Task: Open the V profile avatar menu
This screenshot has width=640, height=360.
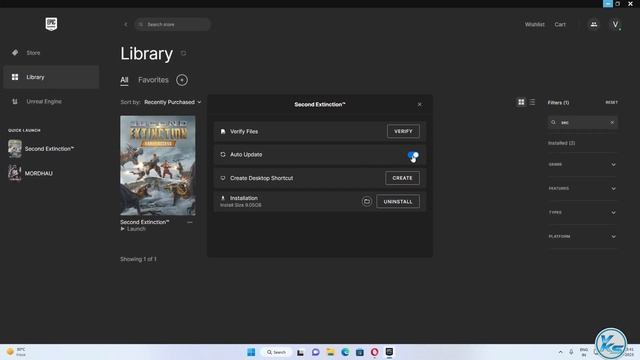Action: pyautogui.click(x=615, y=24)
